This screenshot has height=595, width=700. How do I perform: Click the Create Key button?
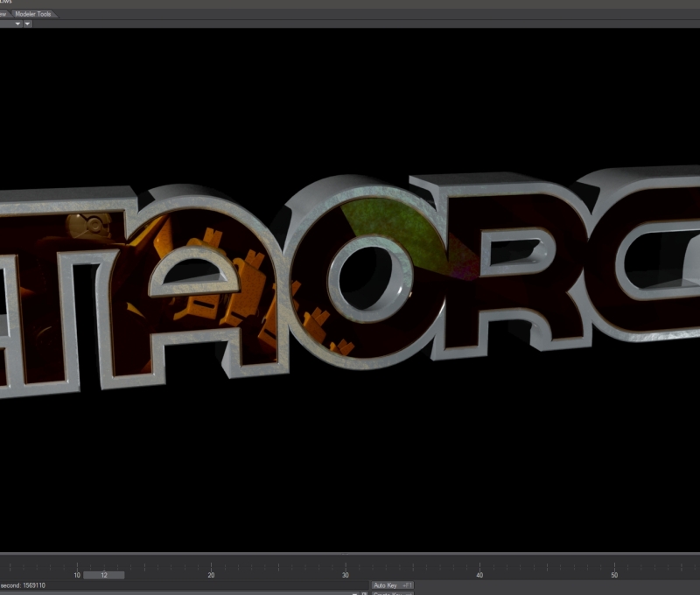(391, 593)
